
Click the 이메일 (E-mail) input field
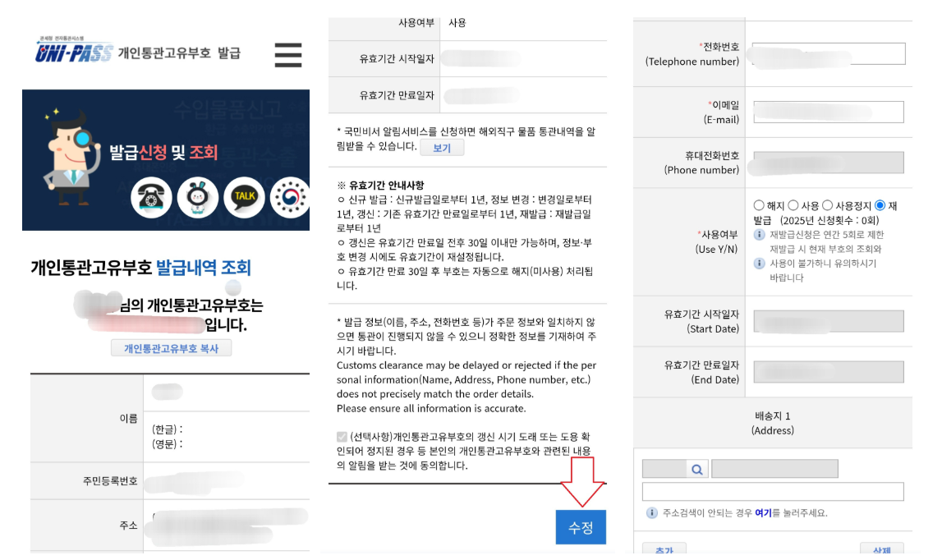[827, 112]
